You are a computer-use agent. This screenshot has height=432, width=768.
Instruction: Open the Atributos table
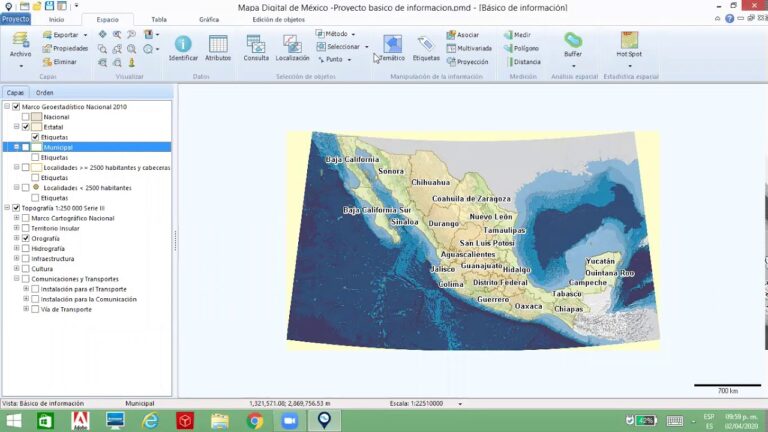[218, 48]
